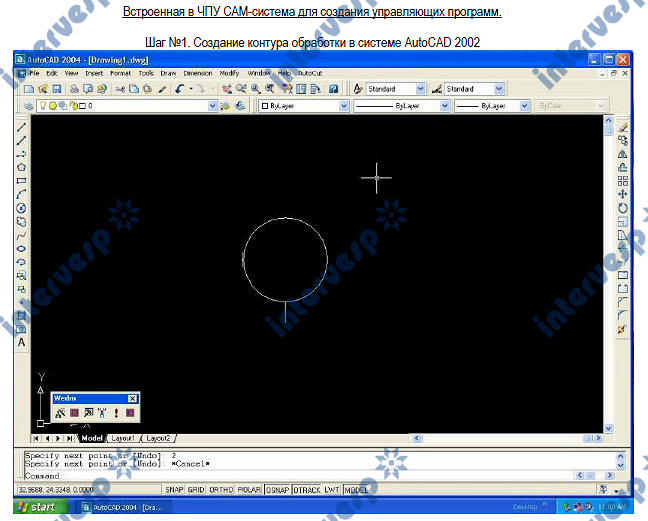Click the Windows Start button
648x521 pixels.
point(37,508)
